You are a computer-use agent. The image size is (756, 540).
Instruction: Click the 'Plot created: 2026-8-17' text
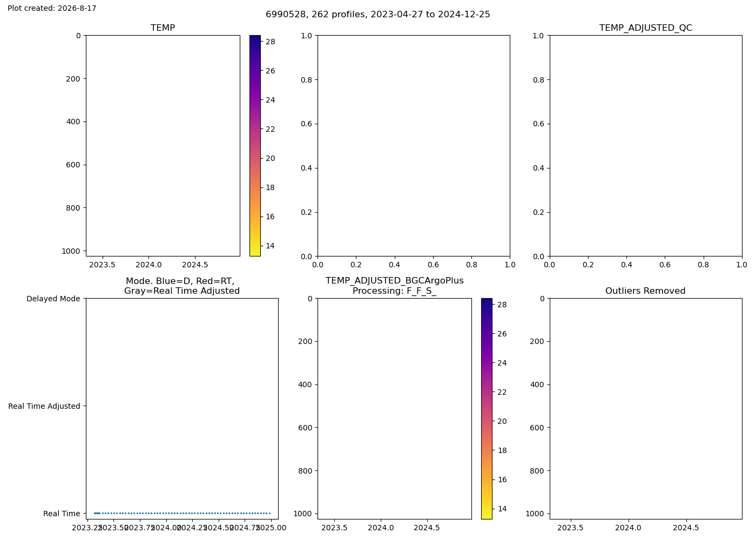pyautogui.click(x=52, y=9)
